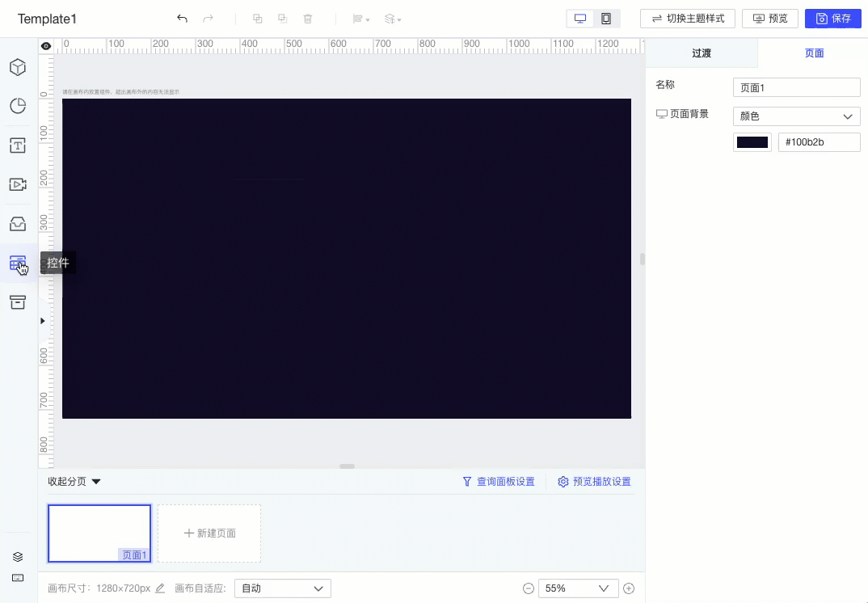Open the layers panel icon at sidebar bottom
This screenshot has width=868, height=603.
click(x=18, y=556)
